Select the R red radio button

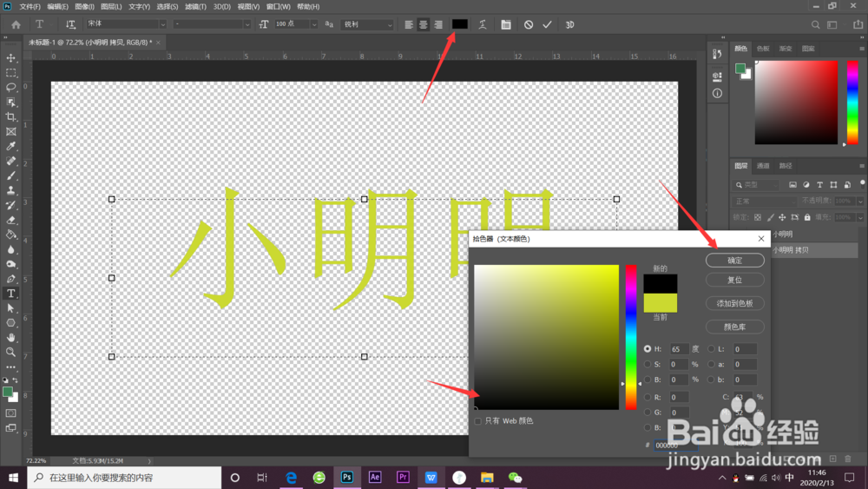[x=648, y=397]
